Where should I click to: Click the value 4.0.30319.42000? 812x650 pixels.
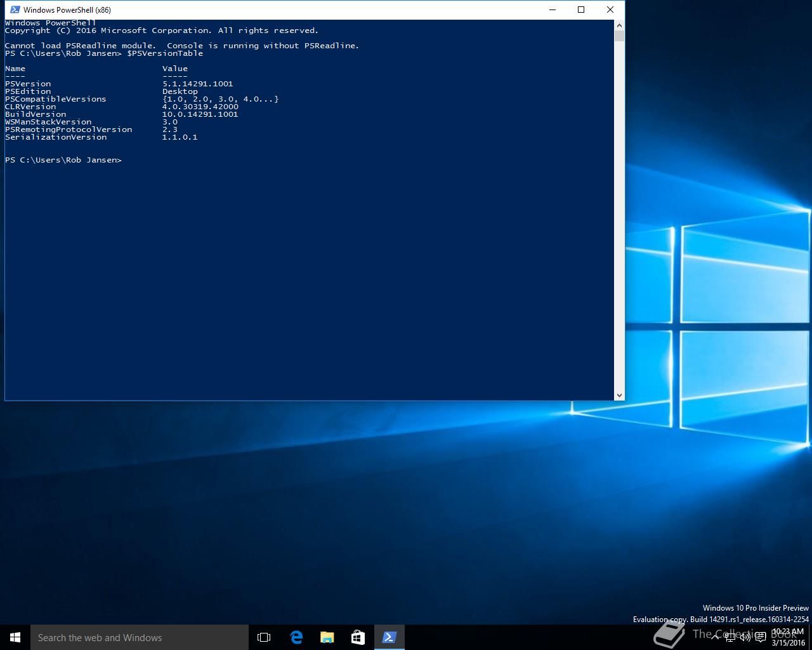(200, 107)
